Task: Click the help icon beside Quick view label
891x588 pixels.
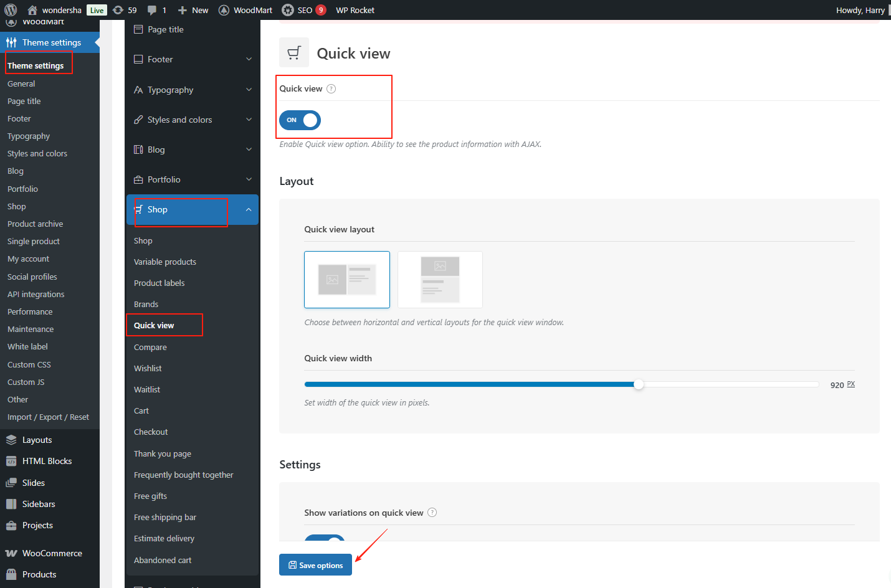Action: tap(331, 89)
